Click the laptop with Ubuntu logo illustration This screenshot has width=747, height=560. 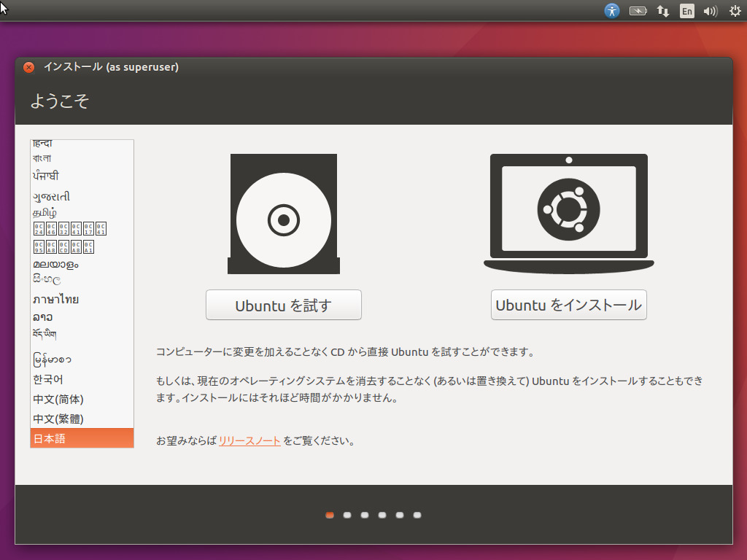click(569, 214)
